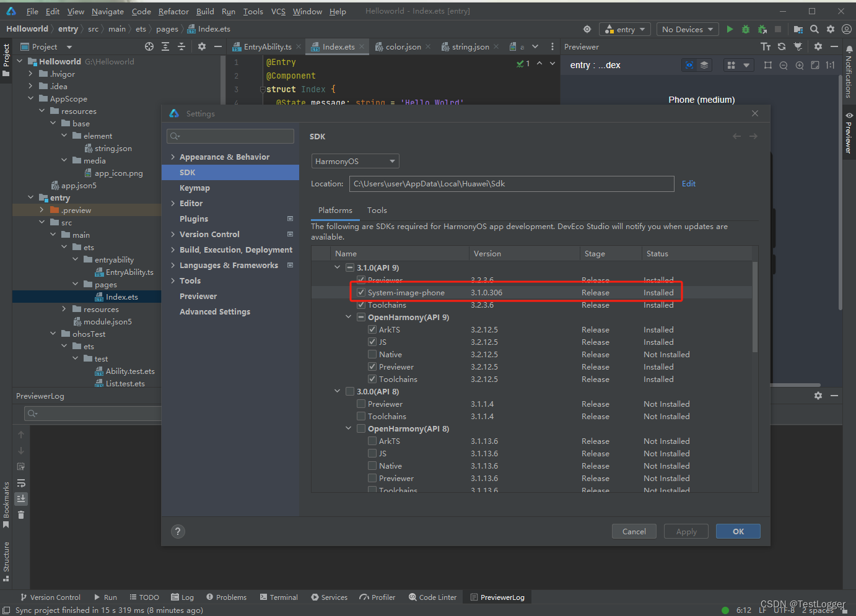Image resolution: width=856 pixels, height=616 pixels.
Task: Open the Code Linter tool window
Action: 433,597
